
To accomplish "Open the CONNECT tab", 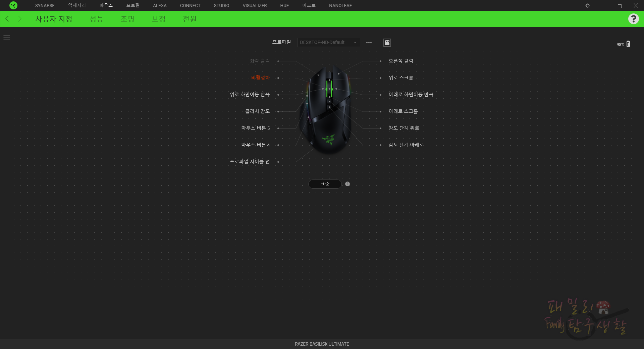I will point(190,6).
